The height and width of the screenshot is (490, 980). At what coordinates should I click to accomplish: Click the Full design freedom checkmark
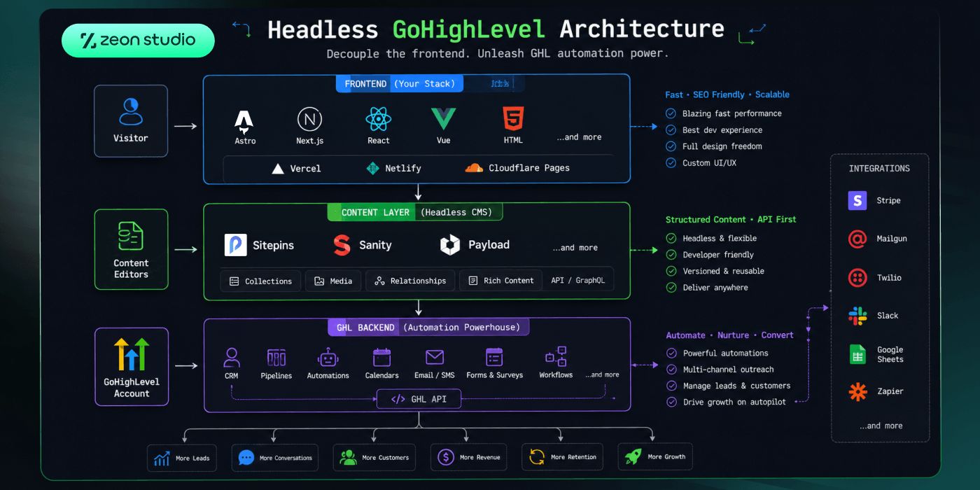point(671,146)
